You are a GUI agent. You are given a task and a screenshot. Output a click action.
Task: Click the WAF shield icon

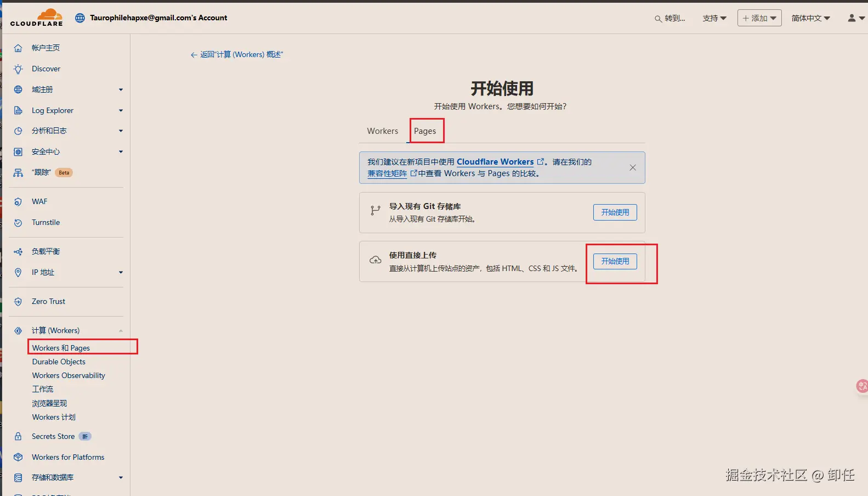(x=18, y=202)
